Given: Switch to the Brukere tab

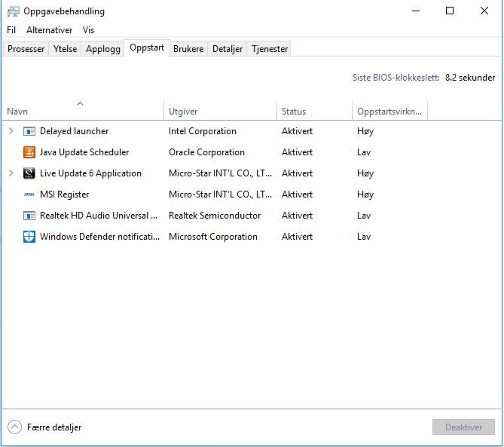Looking at the screenshot, I should pyautogui.click(x=188, y=49).
